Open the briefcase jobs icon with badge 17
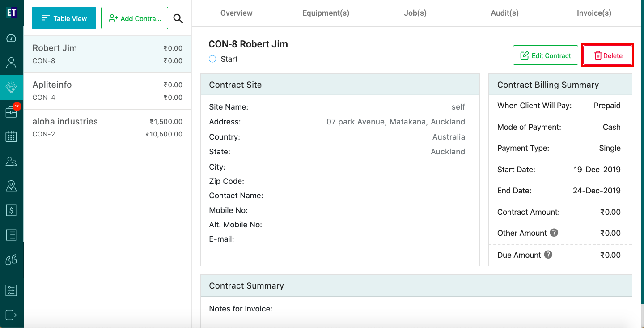This screenshot has width=644, height=328. (x=11, y=112)
